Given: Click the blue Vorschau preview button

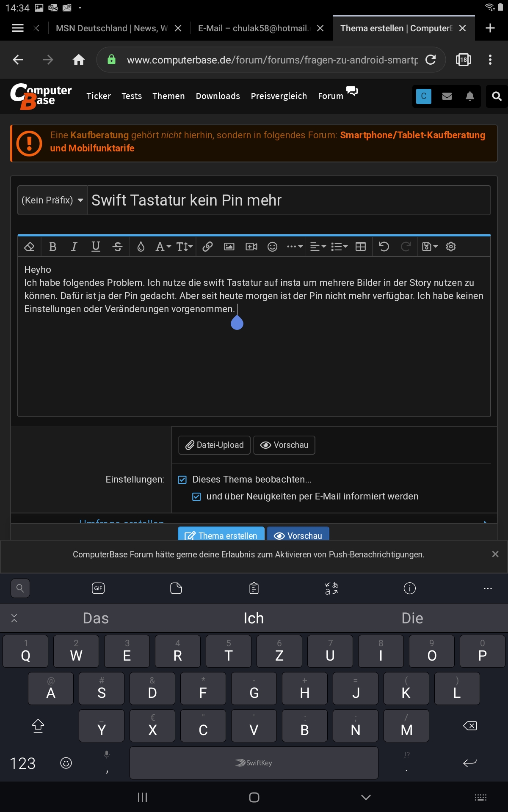Looking at the screenshot, I should coord(298,534).
